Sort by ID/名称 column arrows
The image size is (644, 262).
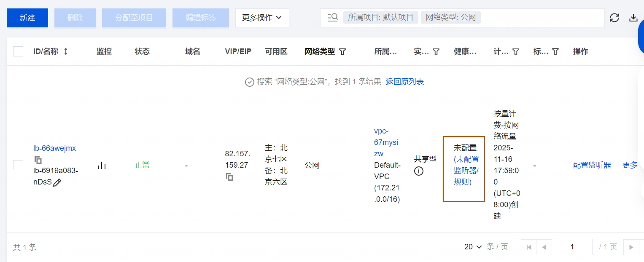[x=66, y=51]
